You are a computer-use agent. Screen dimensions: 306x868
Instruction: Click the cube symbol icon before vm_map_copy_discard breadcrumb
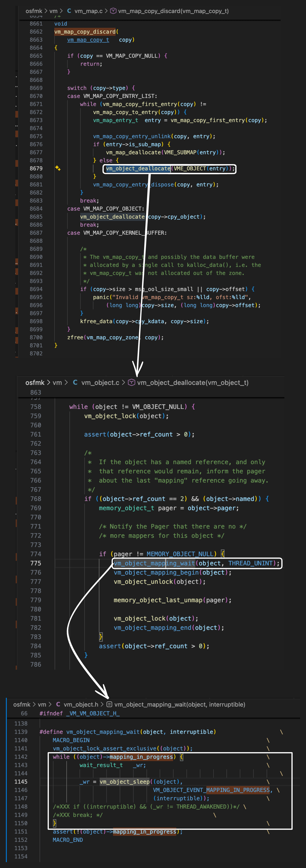[x=113, y=11]
